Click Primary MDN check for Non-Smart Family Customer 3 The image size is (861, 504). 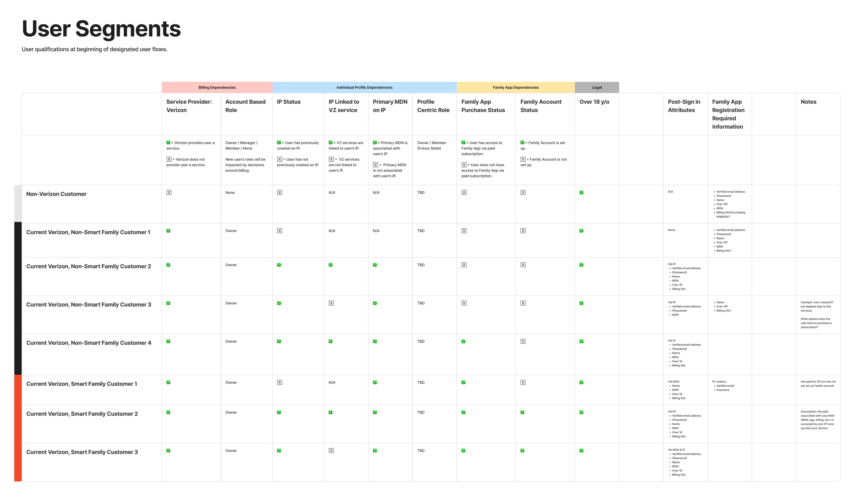coord(375,303)
